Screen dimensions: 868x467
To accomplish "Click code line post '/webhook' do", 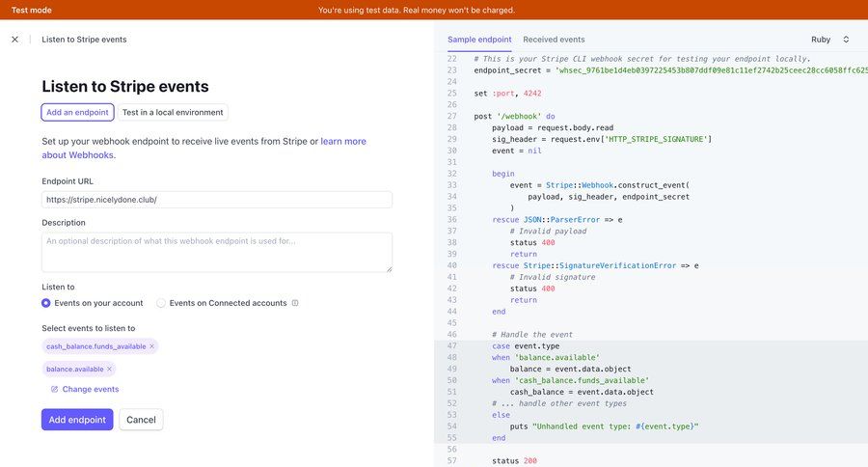I will (x=514, y=117).
